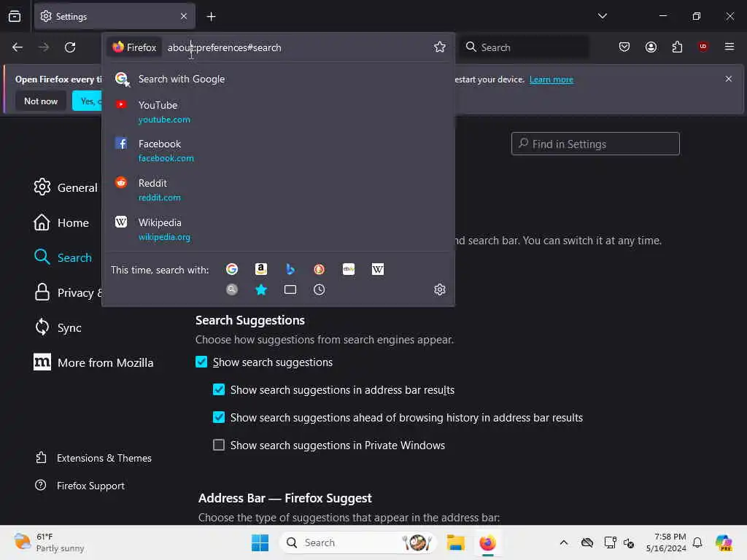Switch to Home settings category
Viewport: 747px width, 560px height.
(x=61, y=222)
